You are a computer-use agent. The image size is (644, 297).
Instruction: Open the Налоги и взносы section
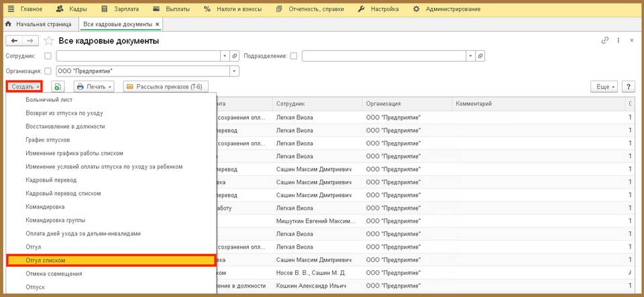coord(233,9)
